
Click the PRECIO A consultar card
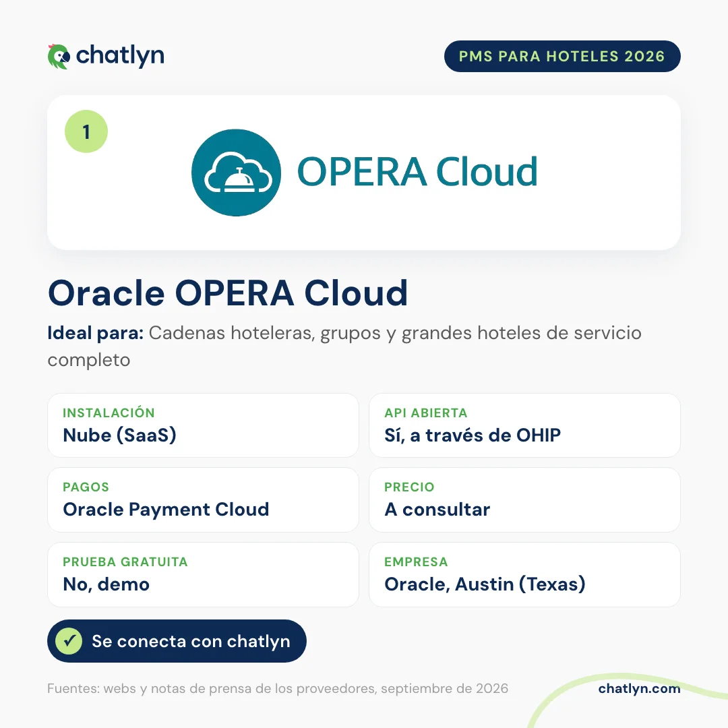tap(524, 499)
